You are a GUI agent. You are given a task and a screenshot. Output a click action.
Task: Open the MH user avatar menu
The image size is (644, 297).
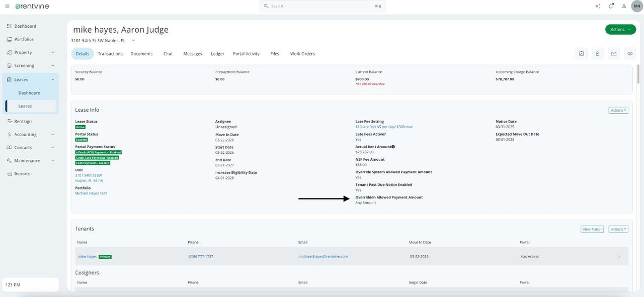(636, 6)
